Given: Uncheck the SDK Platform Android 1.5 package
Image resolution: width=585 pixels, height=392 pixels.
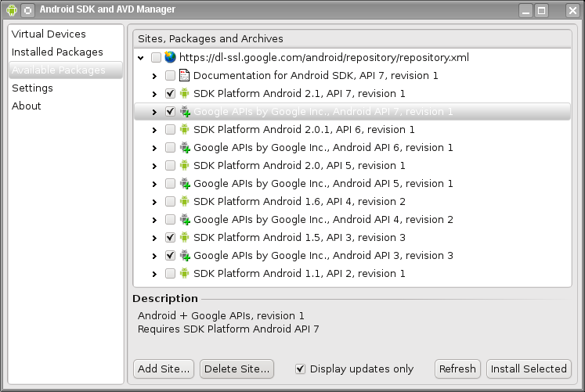Looking at the screenshot, I should [x=170, y=237].
